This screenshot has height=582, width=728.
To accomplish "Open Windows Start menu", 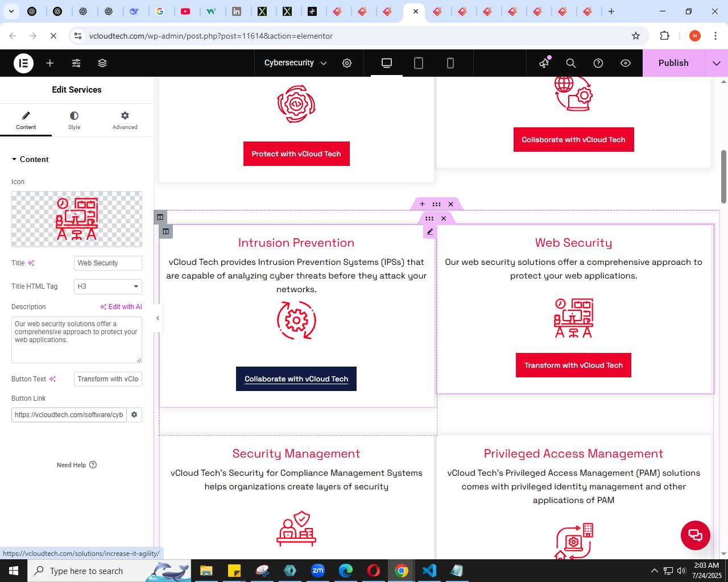I will tap(14, 571).
